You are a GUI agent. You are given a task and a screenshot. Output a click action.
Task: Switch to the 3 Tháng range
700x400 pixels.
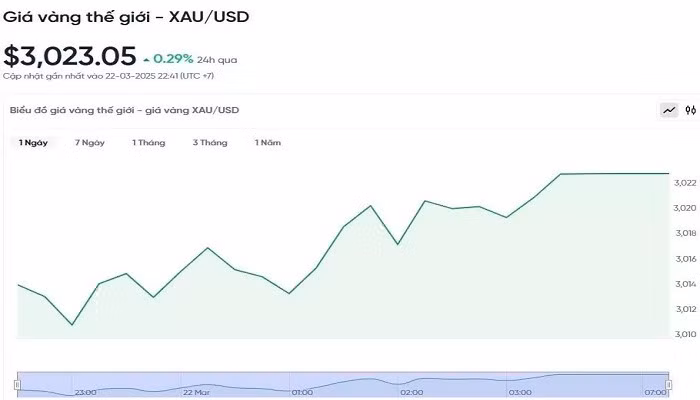(210, 143)
